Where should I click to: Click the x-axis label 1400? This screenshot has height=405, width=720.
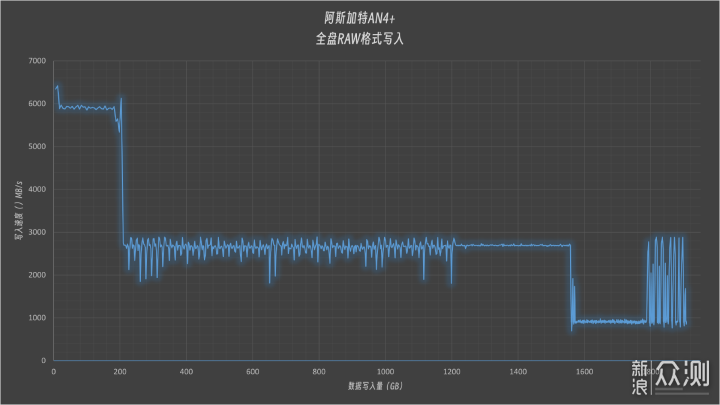pos(518,372)
